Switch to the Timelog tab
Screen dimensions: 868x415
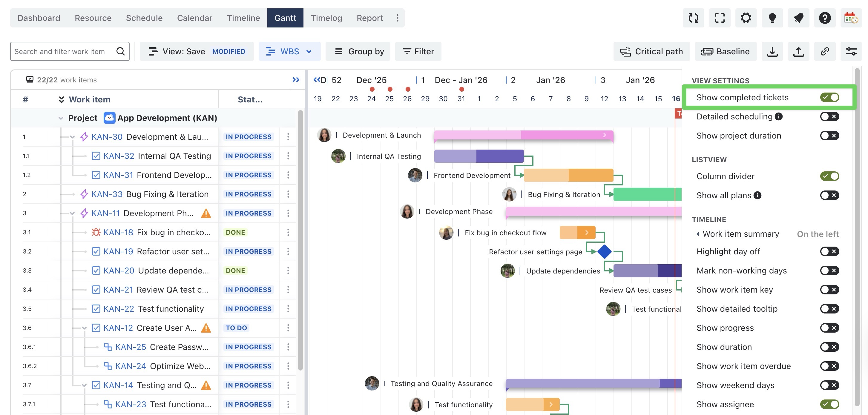[326, 18]
